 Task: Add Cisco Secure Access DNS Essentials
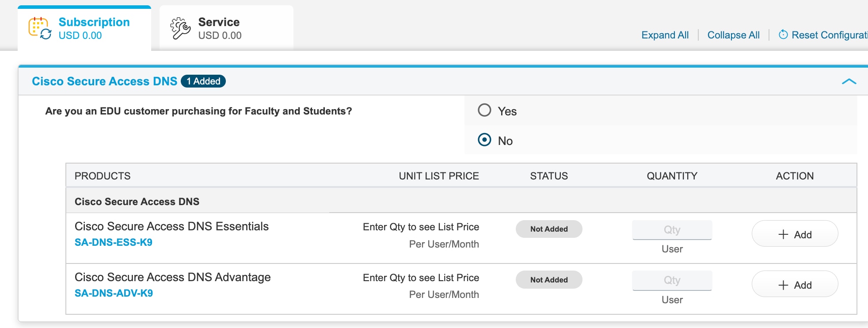(795, 233)
